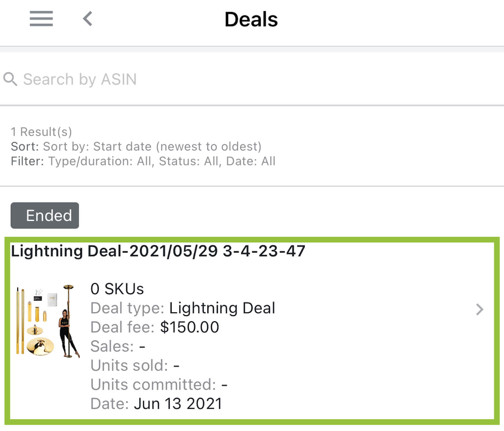
Task: Tap the Deals page title
Action: coord(251,19)
